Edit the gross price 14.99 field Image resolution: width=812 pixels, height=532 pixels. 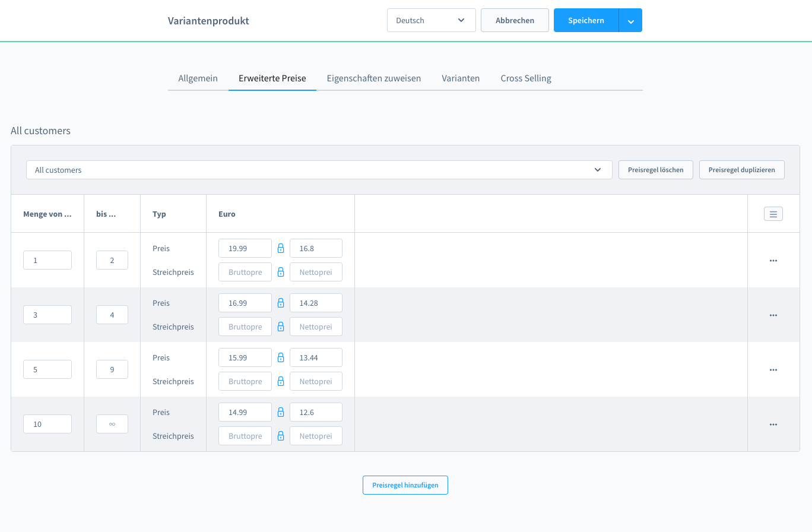245,412
